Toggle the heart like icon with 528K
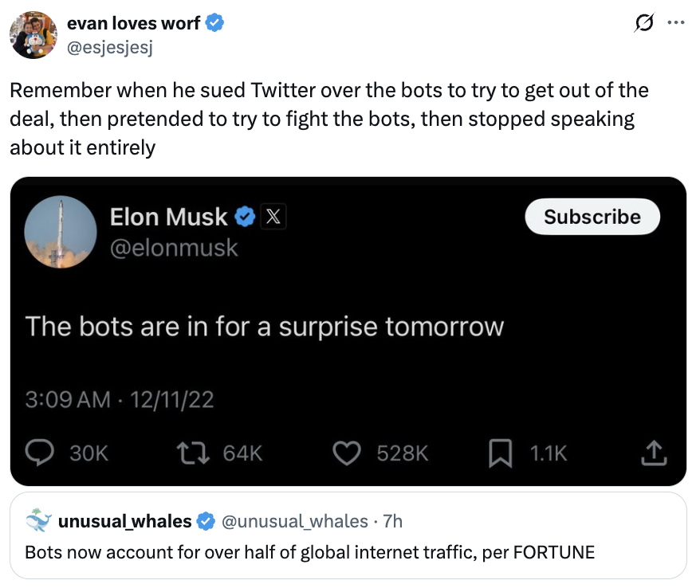Image resolution: width=700 pixels, height=588 pixels. click(347, 453)
